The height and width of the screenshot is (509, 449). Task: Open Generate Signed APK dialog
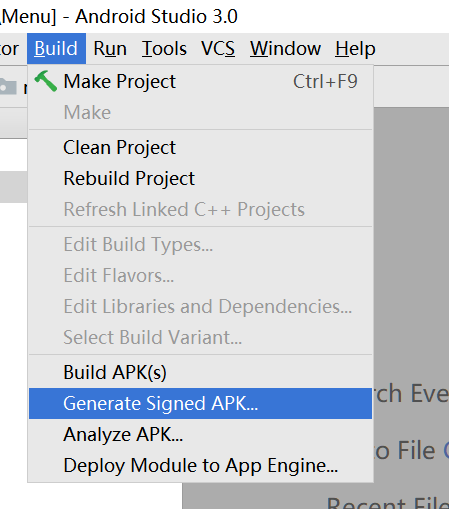[200, 403]
